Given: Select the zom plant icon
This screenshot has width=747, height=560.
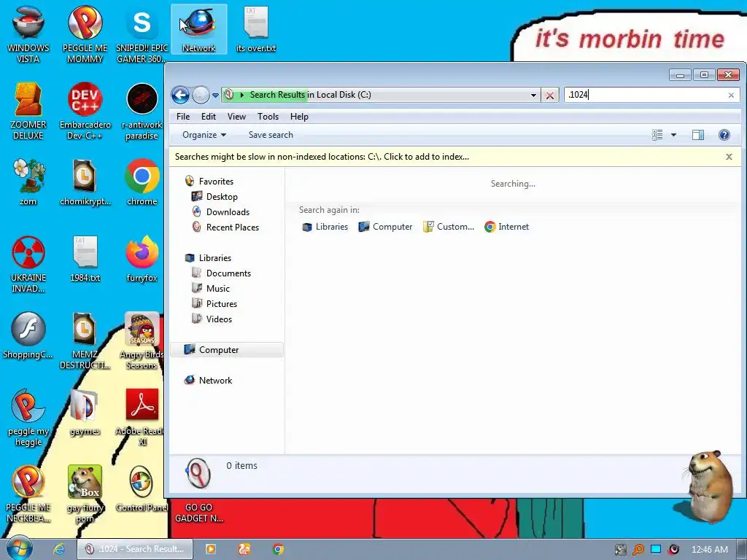Looking at the screenshot, I should click(28, 182).
